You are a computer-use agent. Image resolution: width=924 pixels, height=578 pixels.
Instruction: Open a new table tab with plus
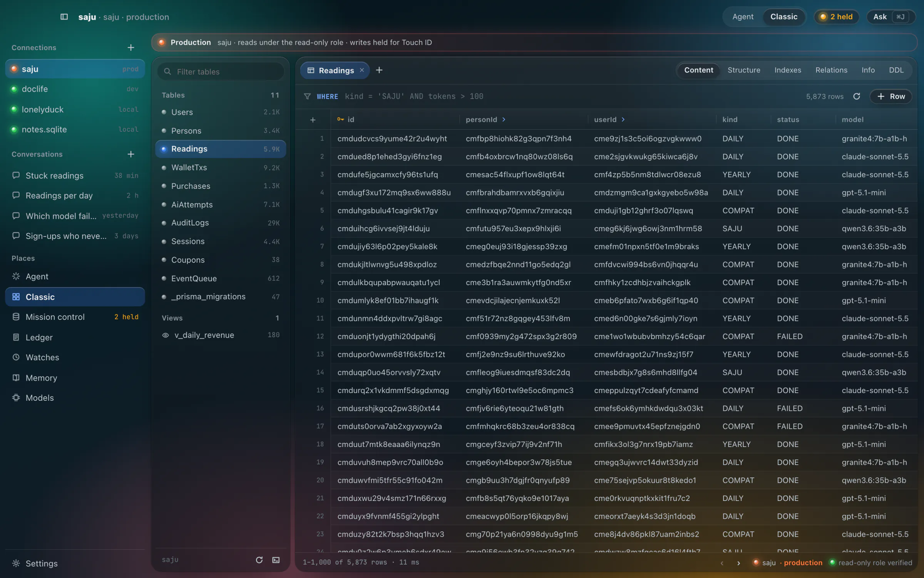[x=379, y=70]
